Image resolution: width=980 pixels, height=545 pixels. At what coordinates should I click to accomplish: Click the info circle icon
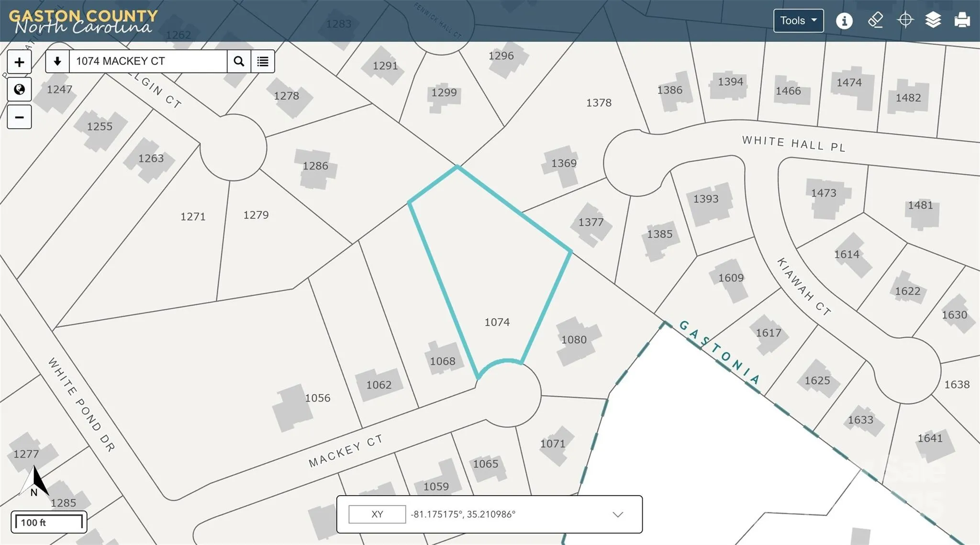click(x=844, y=21)
